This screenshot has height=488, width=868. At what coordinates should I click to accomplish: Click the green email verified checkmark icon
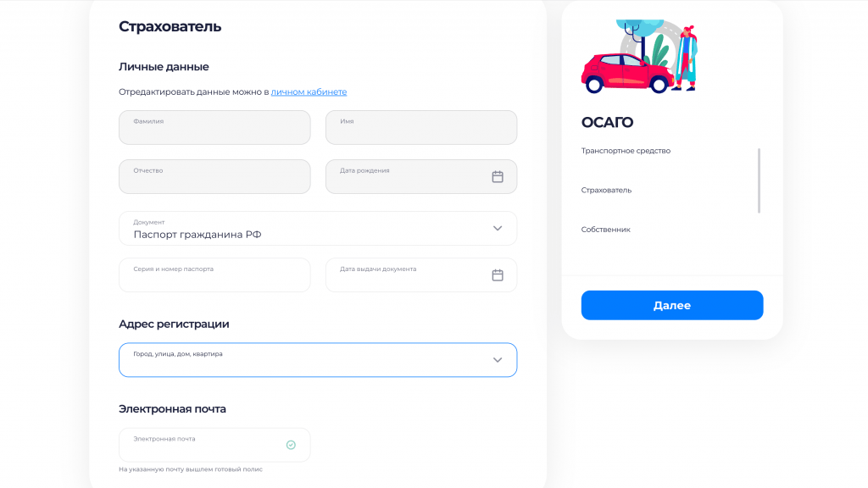[291, 445]
